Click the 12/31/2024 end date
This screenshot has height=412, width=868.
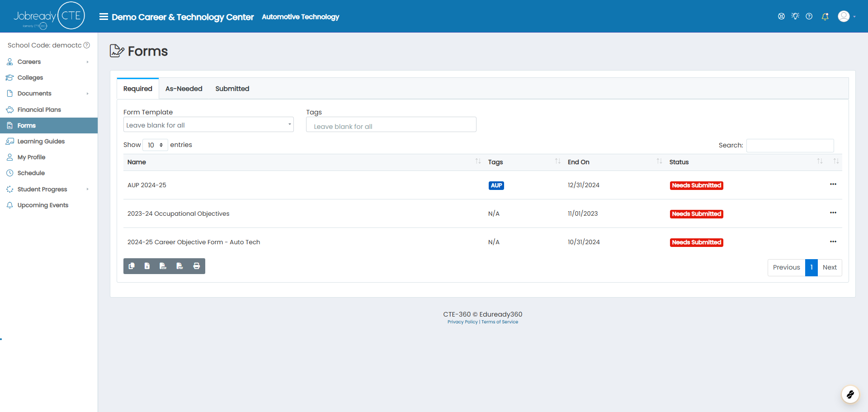584,185
